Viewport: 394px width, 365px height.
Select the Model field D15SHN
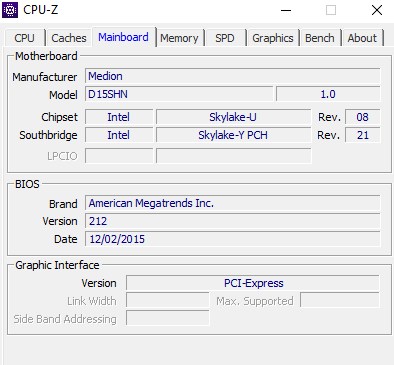click(x=179, y=94)
